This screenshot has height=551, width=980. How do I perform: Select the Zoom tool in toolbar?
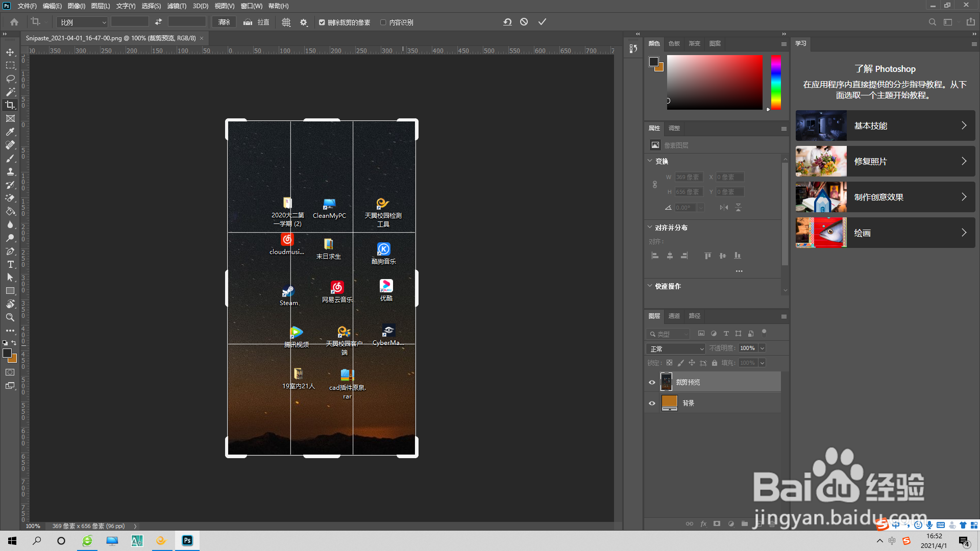(x=10, y=317)
